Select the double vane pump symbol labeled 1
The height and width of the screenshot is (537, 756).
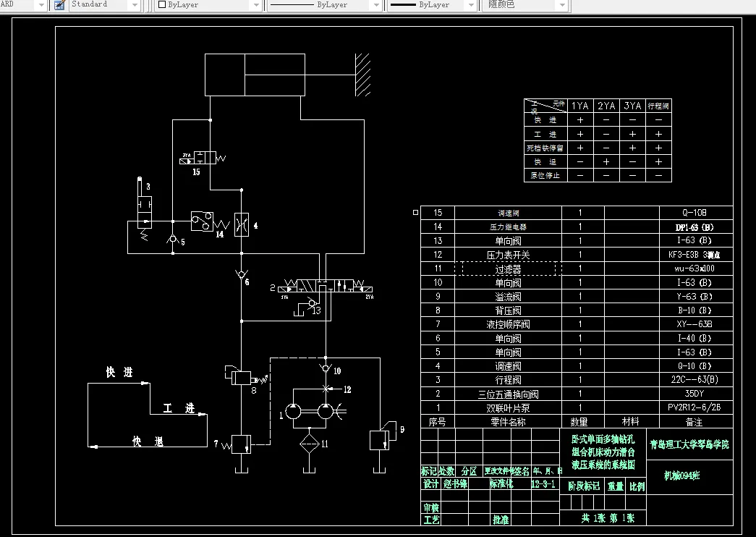coord(310,412)
